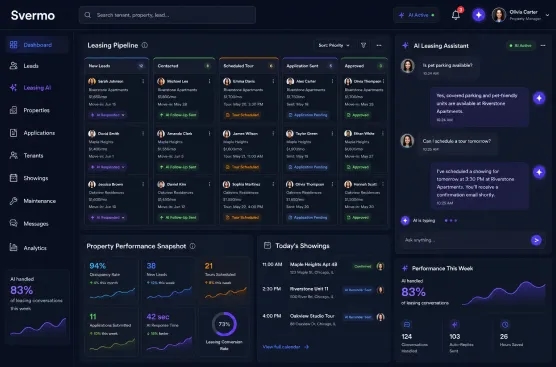Open the Sort: Priority dropdown
Screen dimensions: 556x367
pyautogui.click(x=334, y=45)
